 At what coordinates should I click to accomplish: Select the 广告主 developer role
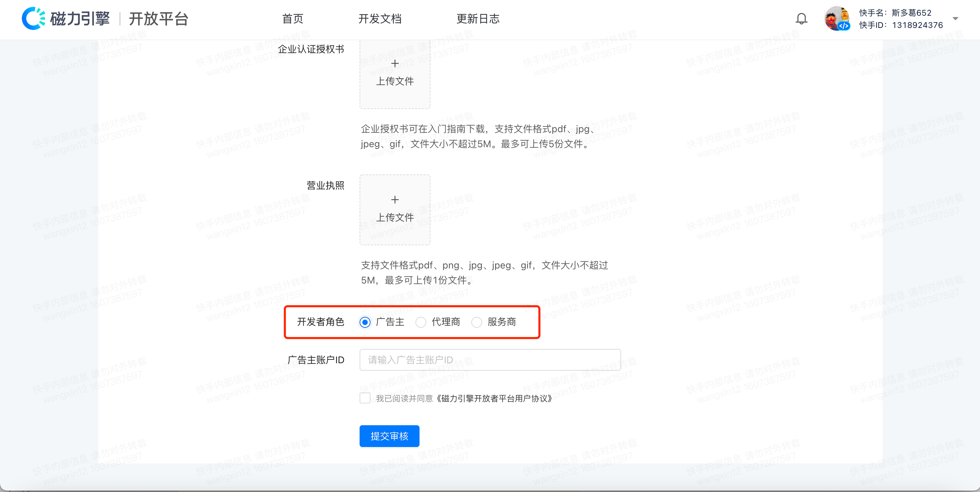(365, 322)
